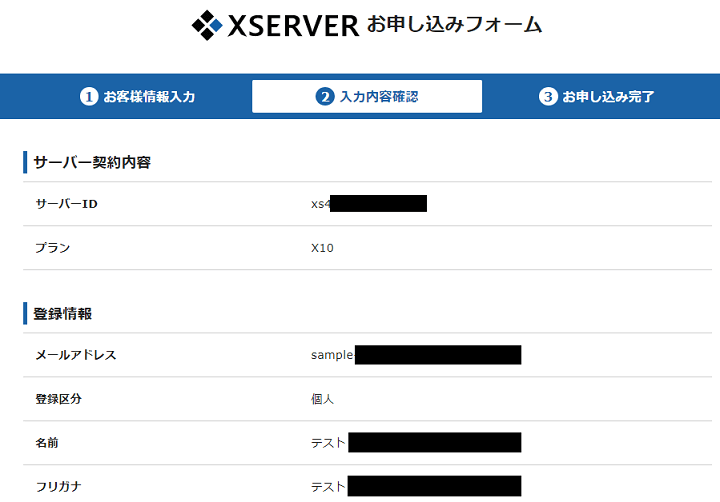Image resolution: width=720 pixels, height=502 pixels.
Task: Select step 2 入力内容確認 tab
Action: (x=367, y=96)
